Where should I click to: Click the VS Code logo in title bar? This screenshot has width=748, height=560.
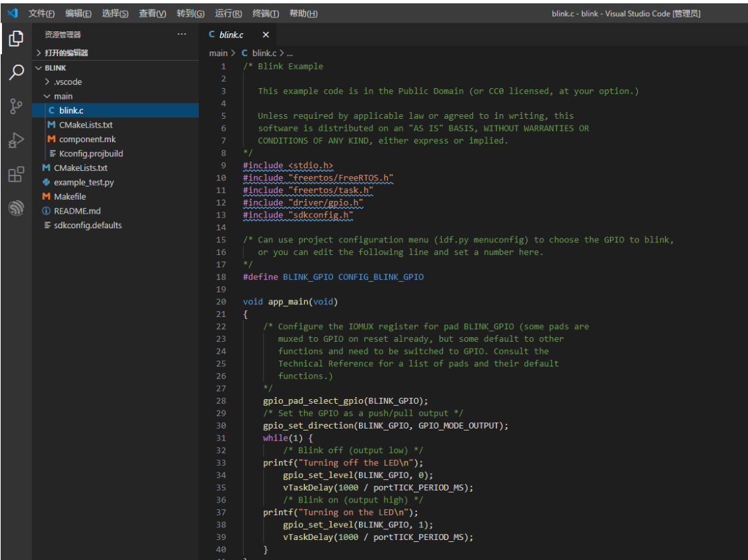[x=13, y=13]
